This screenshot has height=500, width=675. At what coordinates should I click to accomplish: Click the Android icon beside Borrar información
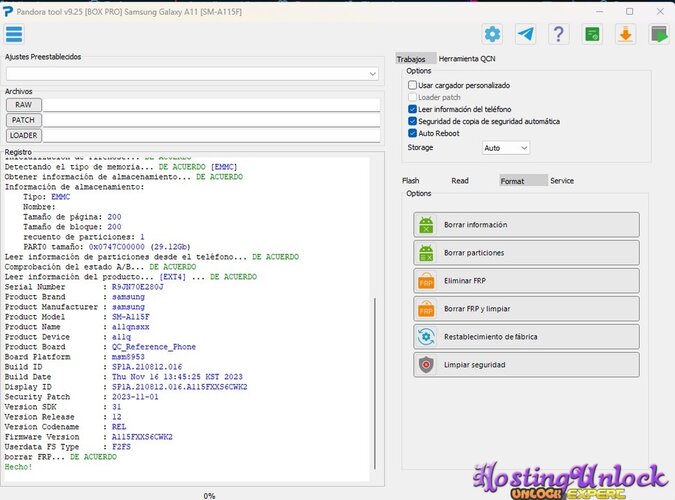click(x=426, y=225)
